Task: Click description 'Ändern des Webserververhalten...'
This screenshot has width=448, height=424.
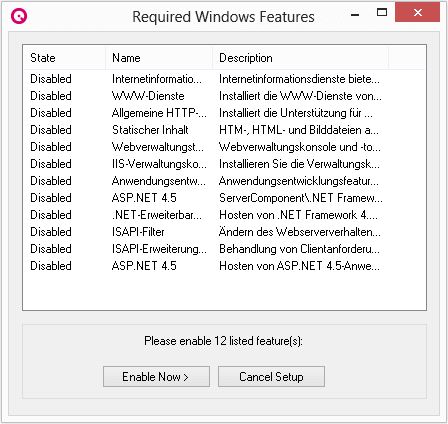Action: coord(300,232)
